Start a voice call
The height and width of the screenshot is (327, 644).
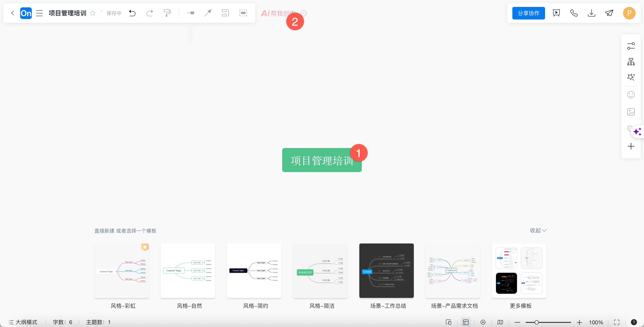pyautogui.click(x=574, y=13)
